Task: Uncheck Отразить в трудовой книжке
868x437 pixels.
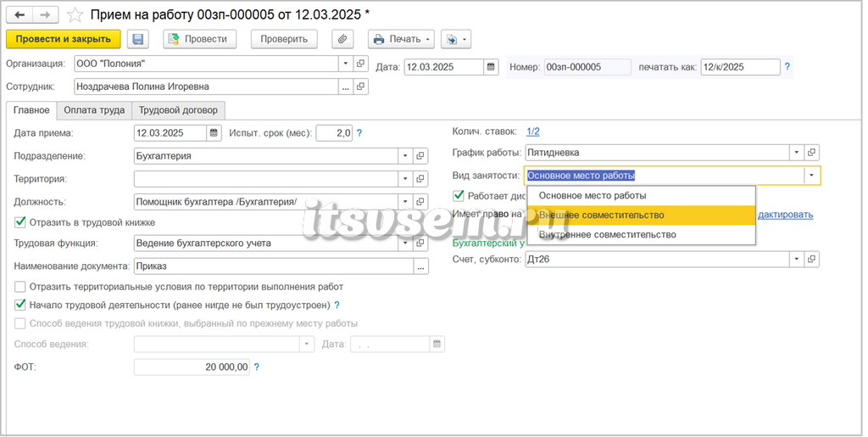Action: point(20,222)
